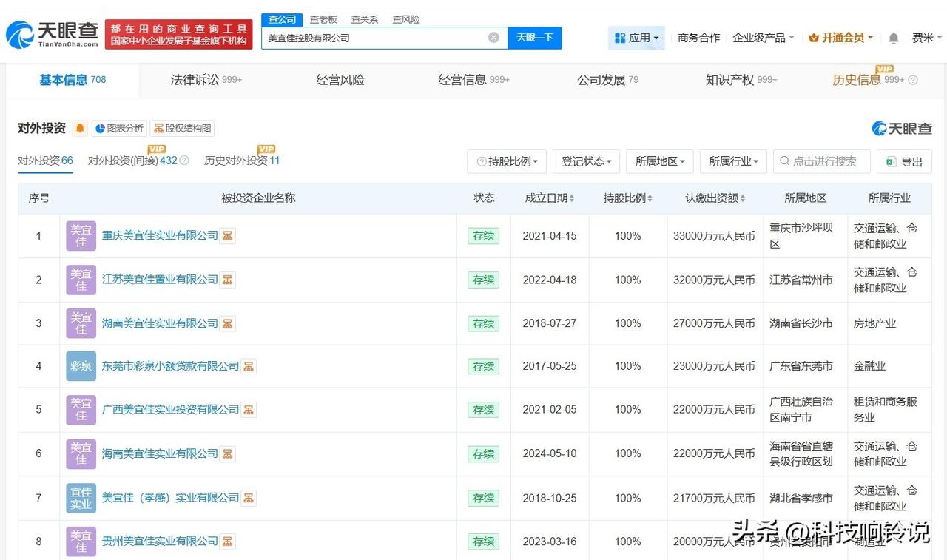947x560 pixels.
Task: Click help icon next to 对外投资(间接) 432
Action: 185,161
